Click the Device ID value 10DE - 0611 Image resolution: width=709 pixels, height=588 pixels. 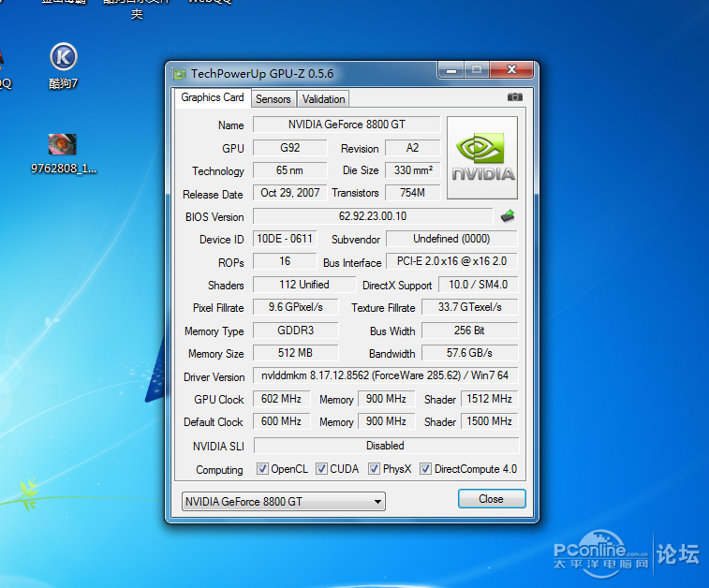click(x=285, y=239)
